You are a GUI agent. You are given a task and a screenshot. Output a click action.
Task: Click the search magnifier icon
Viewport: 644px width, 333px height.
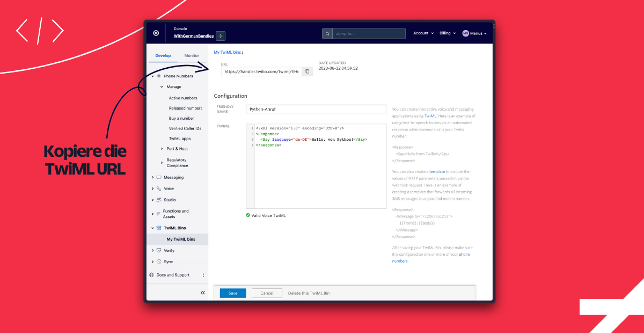[x=327, y=34]
